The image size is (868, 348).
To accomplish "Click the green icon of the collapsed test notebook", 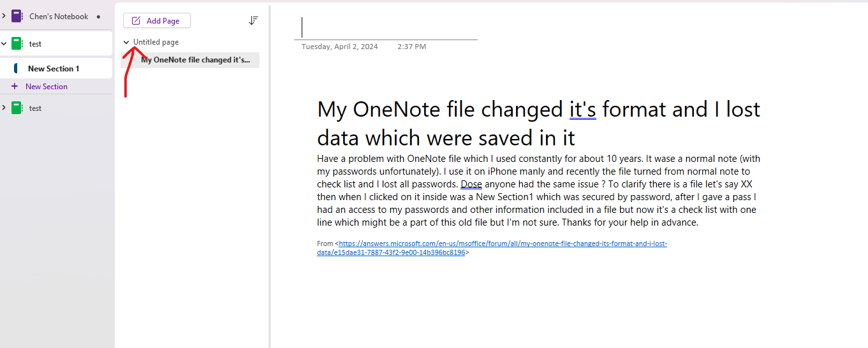I will [17, 108].
